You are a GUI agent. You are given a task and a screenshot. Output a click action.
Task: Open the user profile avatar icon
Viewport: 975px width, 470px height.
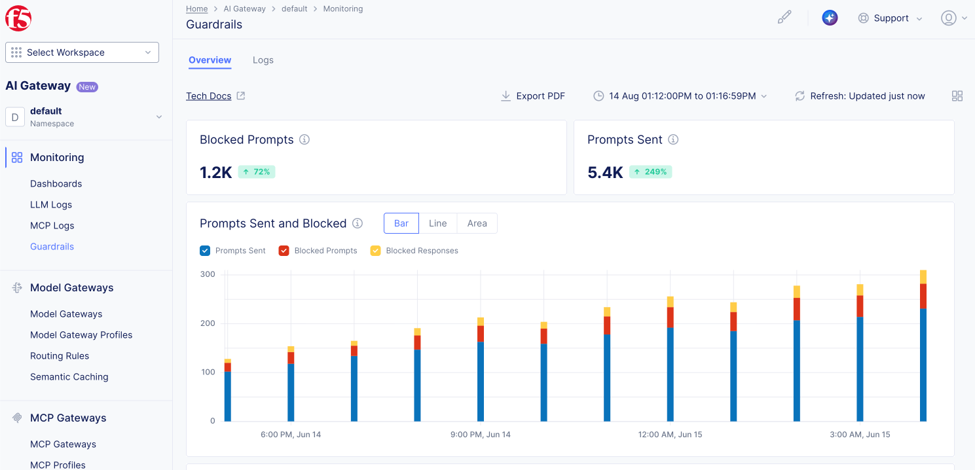(x=948, y=18)
